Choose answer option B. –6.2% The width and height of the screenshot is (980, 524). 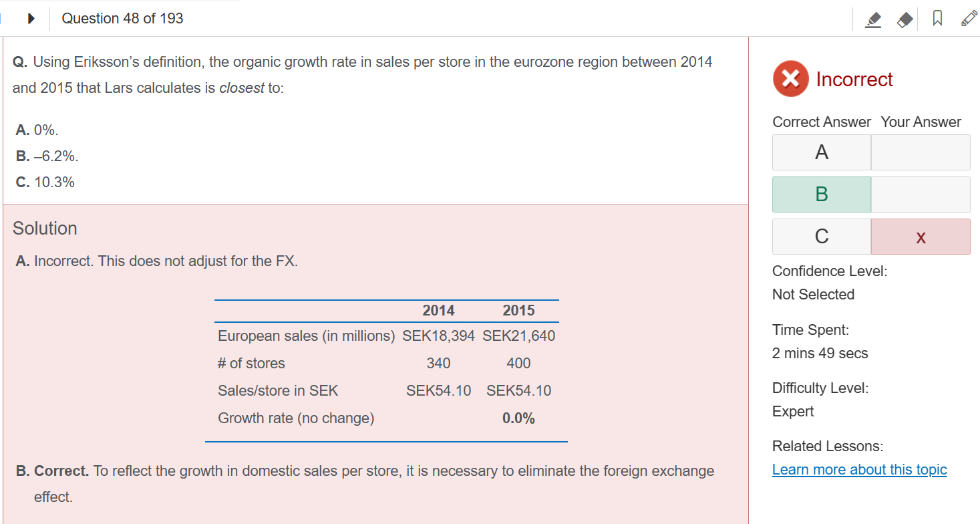[x=47, y=156]
